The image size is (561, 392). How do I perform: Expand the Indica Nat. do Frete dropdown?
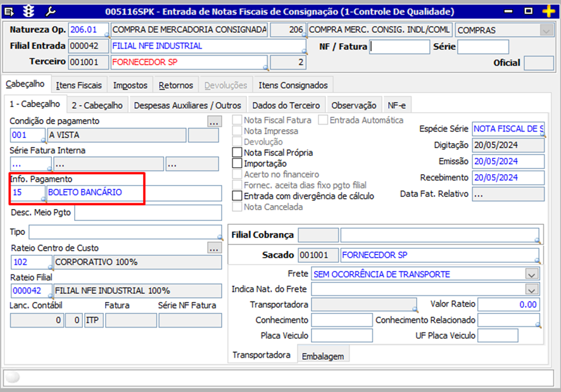point(531,289)
